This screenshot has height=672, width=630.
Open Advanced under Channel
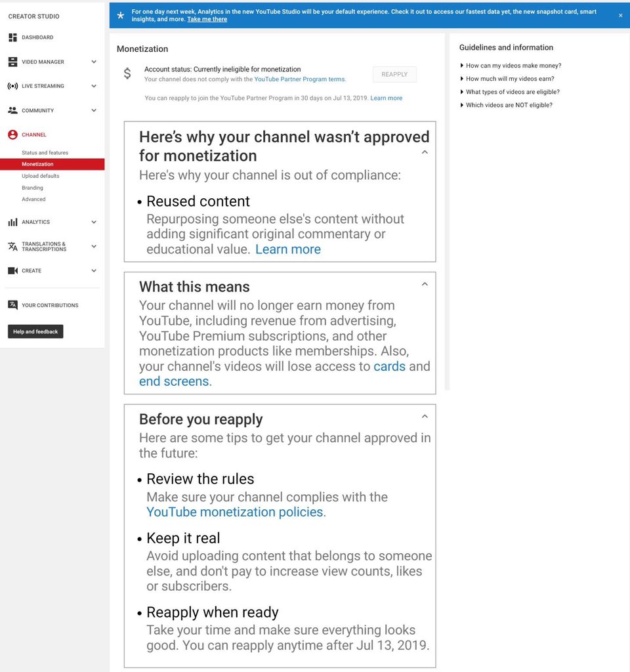pos(33,199)
